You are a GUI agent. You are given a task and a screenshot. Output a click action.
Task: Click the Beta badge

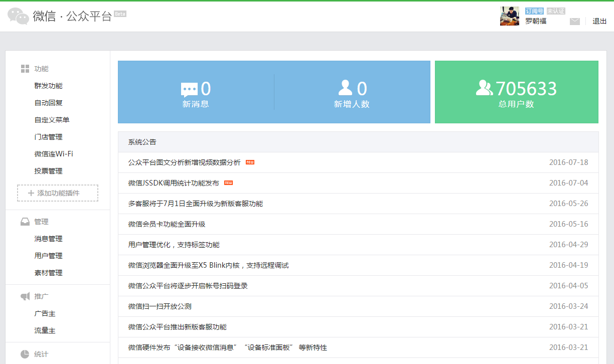click(120, 14)
